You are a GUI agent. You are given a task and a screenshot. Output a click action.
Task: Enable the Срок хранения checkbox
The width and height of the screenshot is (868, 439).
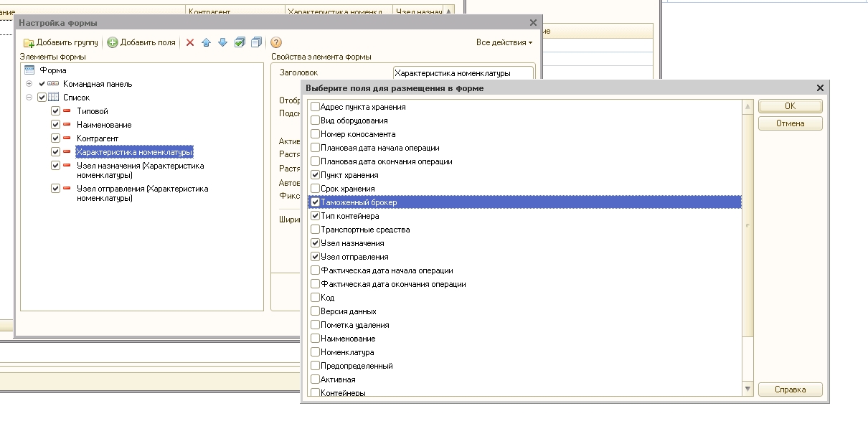[x=316, y=189]
